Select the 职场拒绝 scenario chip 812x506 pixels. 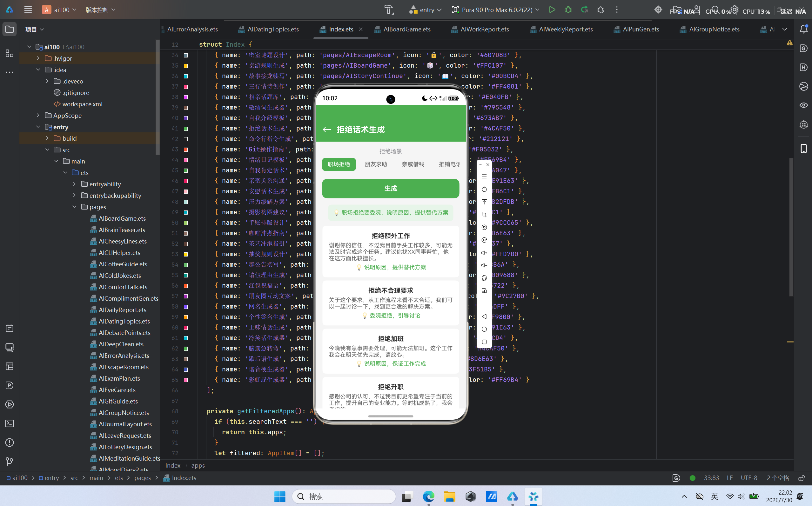pyautogui.click(x=339, y=164)
